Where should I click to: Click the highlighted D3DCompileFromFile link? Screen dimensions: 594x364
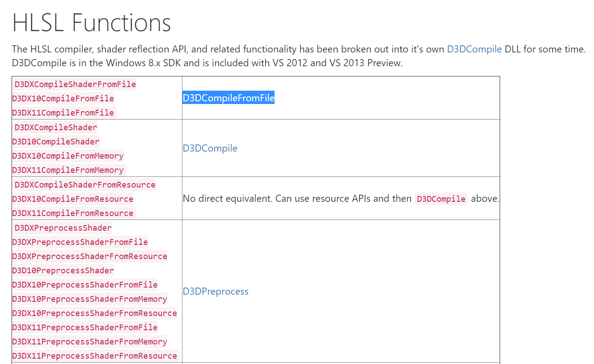[228, 98]
